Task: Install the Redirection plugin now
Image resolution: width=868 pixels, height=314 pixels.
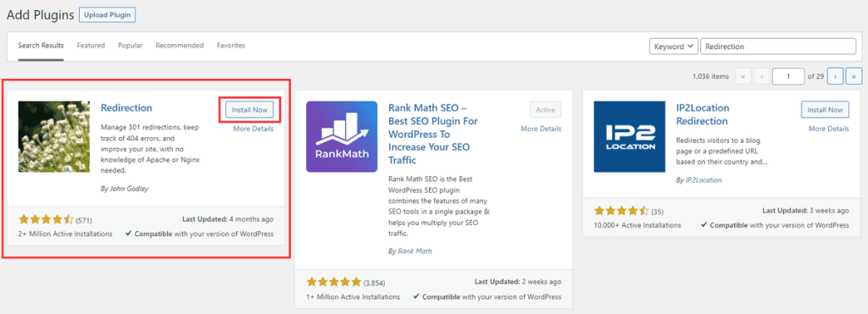Action: (x=250, y=110)
